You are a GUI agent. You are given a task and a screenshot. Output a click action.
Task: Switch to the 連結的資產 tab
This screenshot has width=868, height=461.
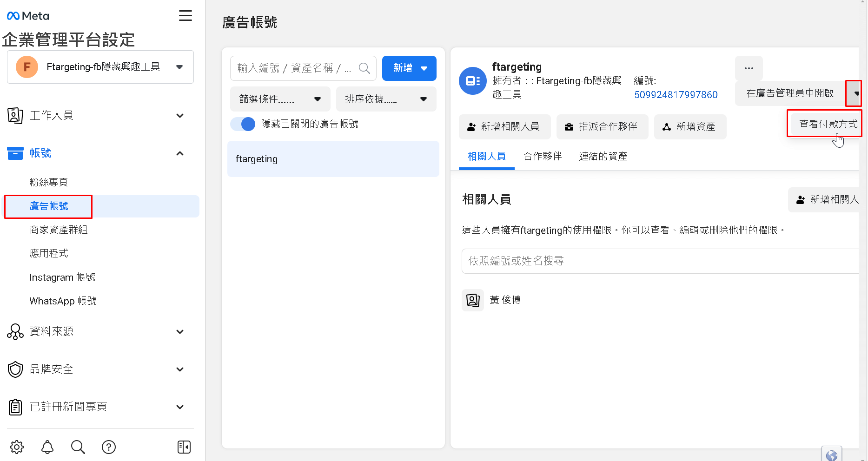[603, 157]
